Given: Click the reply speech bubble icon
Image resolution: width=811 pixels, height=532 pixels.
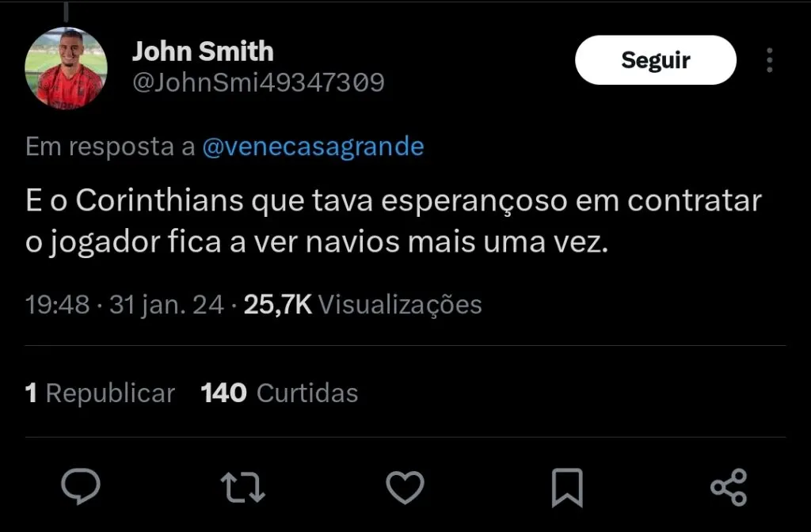Looking at the screenshot, I should click(x=81, y=486).
